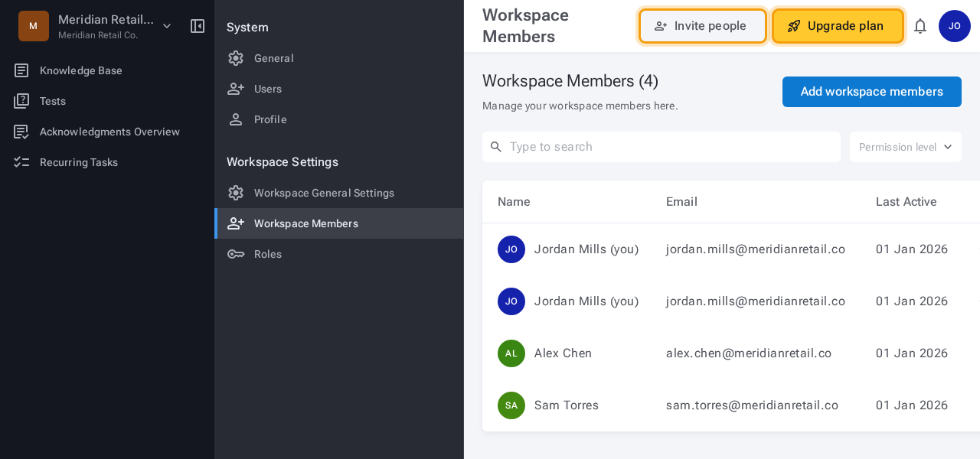
Task: Click the Meridian Retail workspace logo
Action: pos(34,26)
